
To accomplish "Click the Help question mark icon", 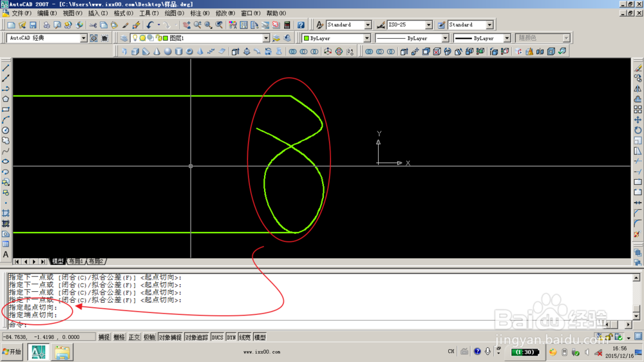I will pos(301,25).
